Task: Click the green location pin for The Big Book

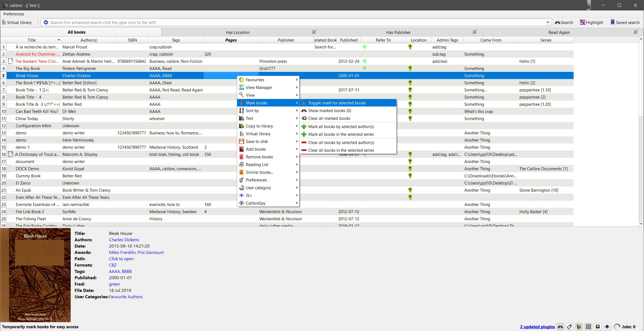Action: [410, 68]
